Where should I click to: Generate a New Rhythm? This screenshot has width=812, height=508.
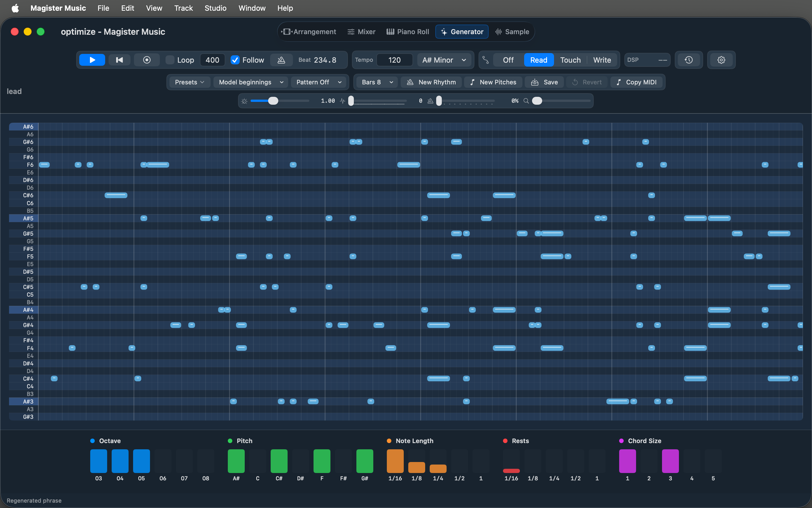pyautogui.click(x=431, y=82)
